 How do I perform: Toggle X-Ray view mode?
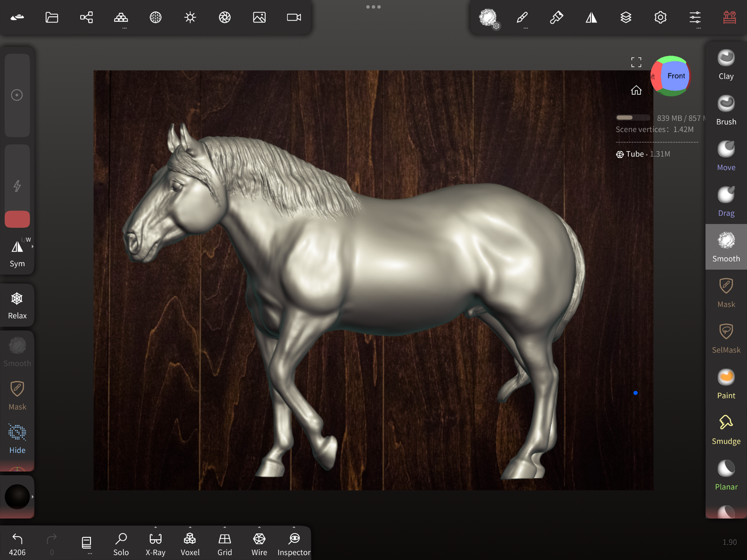155,543
